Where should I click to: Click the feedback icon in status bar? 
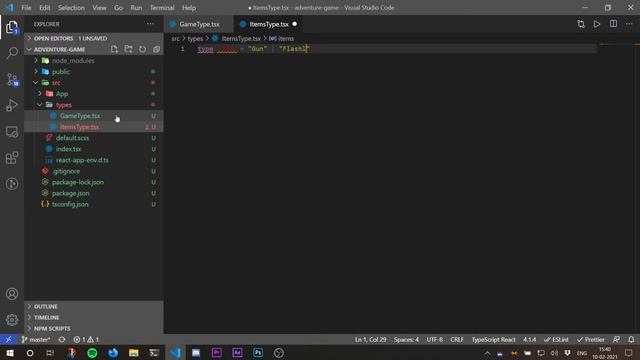pos(616,339)
